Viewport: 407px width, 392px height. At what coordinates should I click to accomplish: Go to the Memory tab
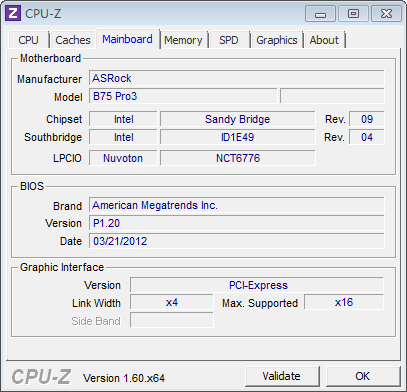pyautogui.click(x=183, y=40)
